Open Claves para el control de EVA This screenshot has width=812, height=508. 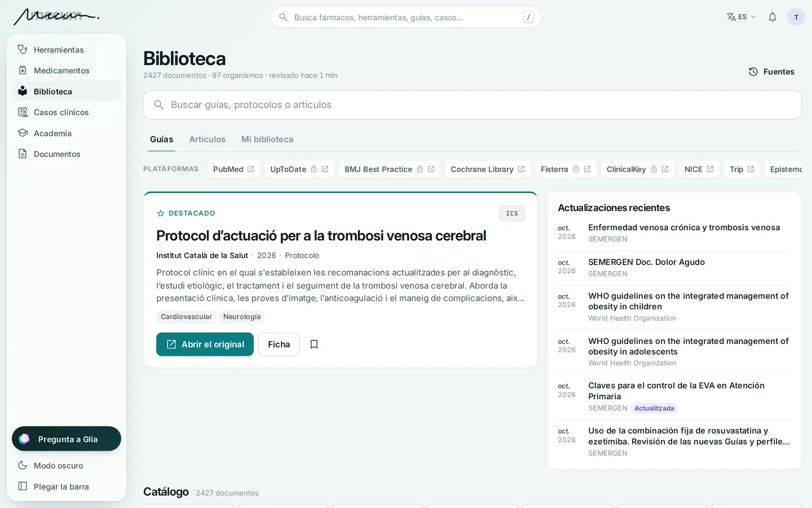(674, 397)
